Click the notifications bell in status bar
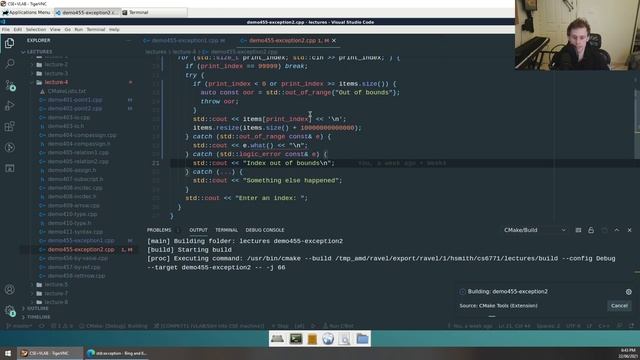The height and width of the screenshot is (360, 640). (x=631, y=326)
